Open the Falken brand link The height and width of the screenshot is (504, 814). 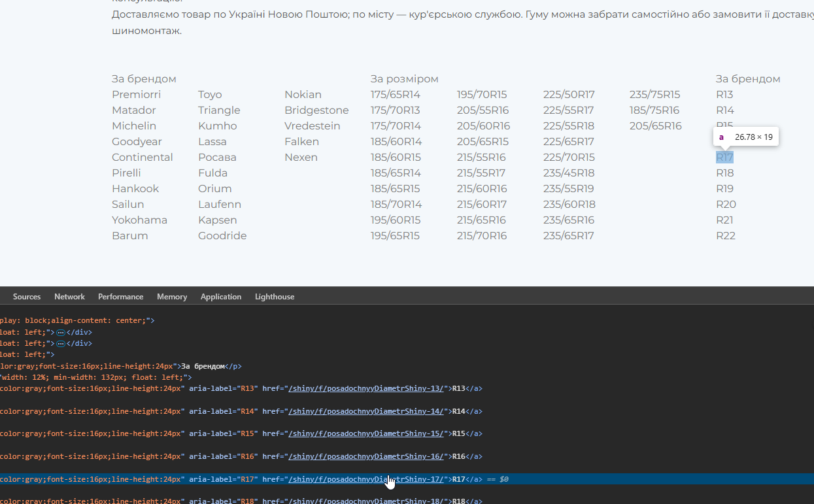pos(301,142)
